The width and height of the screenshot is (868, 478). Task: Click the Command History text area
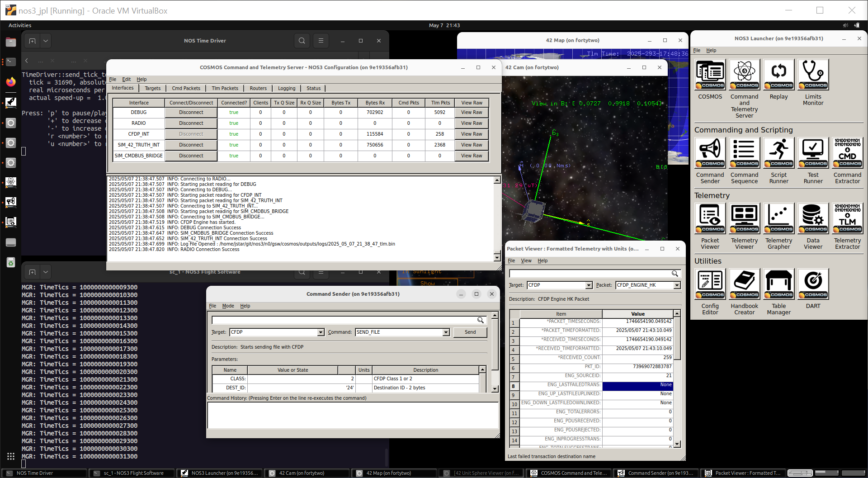[x=353, y=415]
